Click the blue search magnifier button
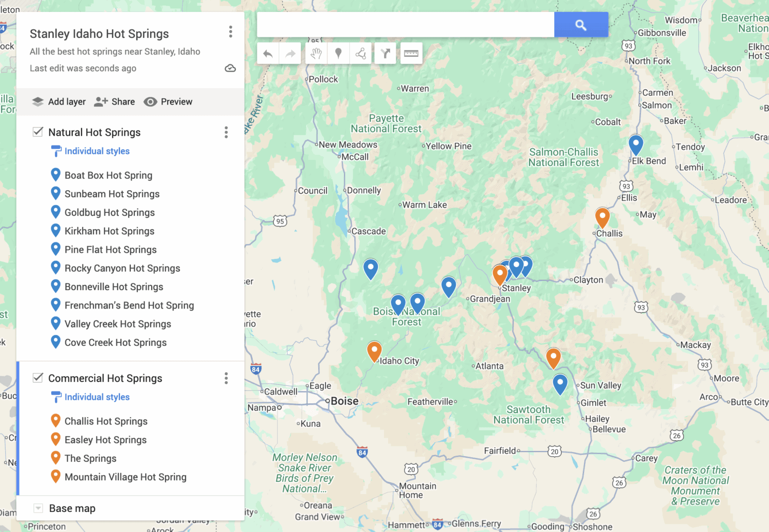769x532 pixels. click(x=581, y=24)
